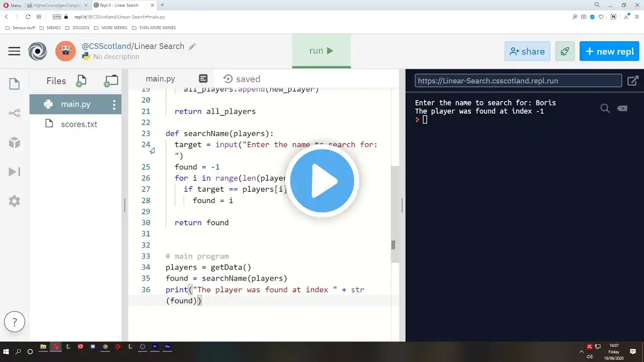Open the Windows Start menu

click(7, 351)
